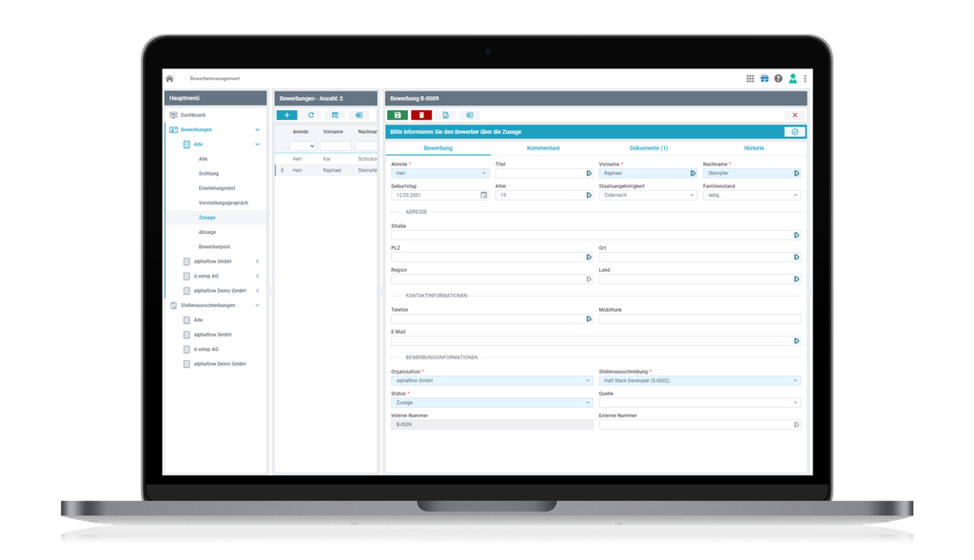Collapse the Bewerbung B-0009 panel icon
The height and width of the screenshot is (560, 974).
[470, 115]
